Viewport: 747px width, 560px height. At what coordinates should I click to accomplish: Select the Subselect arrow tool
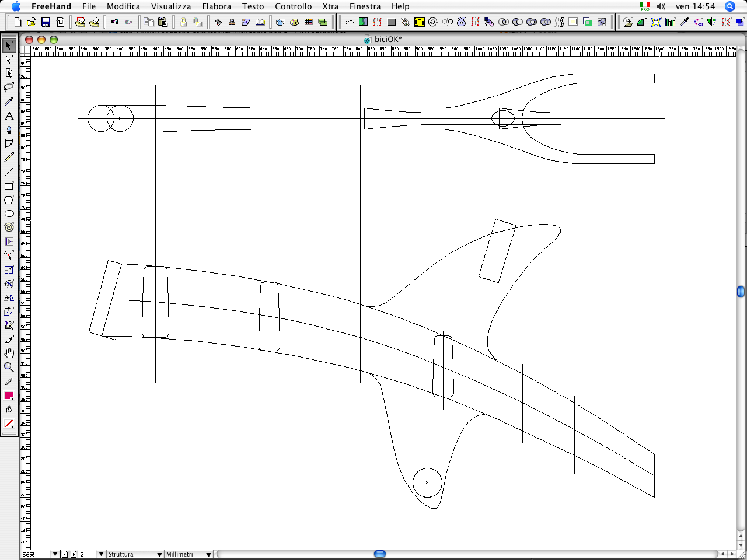[x=9, y=59]
